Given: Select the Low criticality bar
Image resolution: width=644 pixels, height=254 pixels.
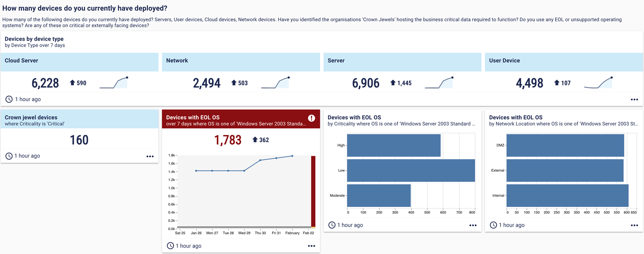Looking at the screenshot, I should tap(411, 170).
